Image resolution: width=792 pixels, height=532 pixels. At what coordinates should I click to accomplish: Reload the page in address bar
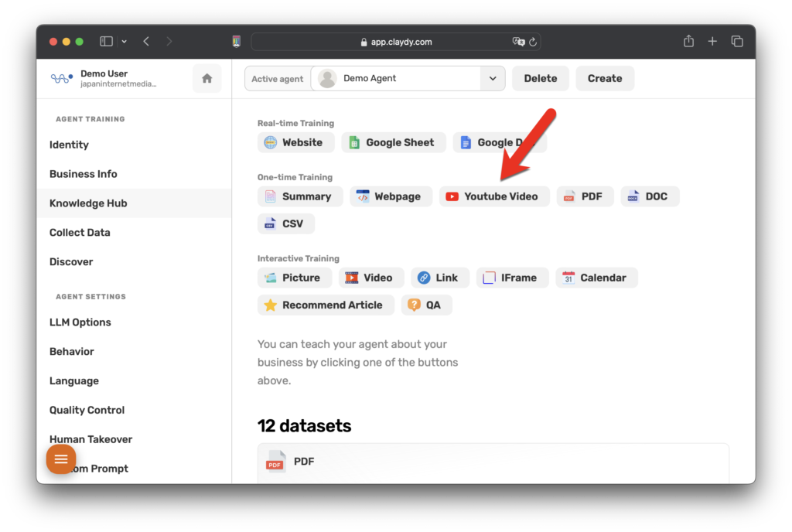pyautogui.click(x=533, y=43)
